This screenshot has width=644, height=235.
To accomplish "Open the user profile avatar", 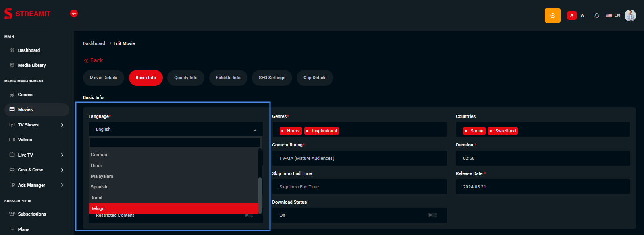I will click(630, 15).
